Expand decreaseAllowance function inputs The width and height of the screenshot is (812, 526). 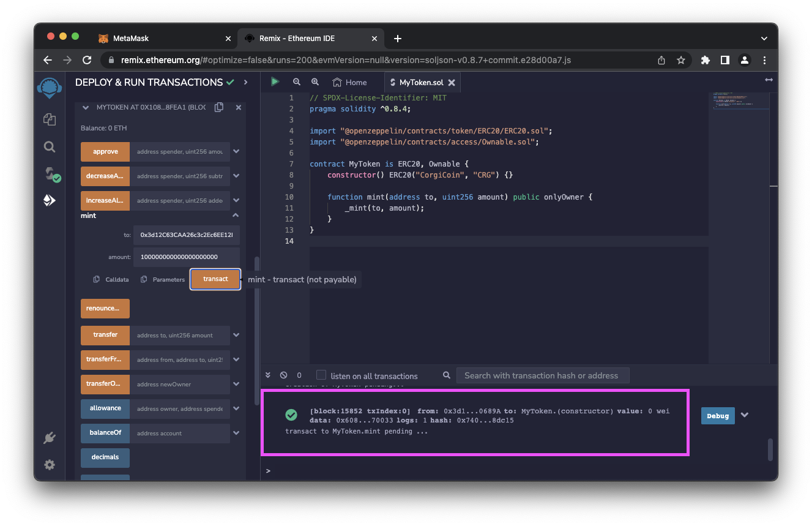pyautogui.click(x=236, y=176)
